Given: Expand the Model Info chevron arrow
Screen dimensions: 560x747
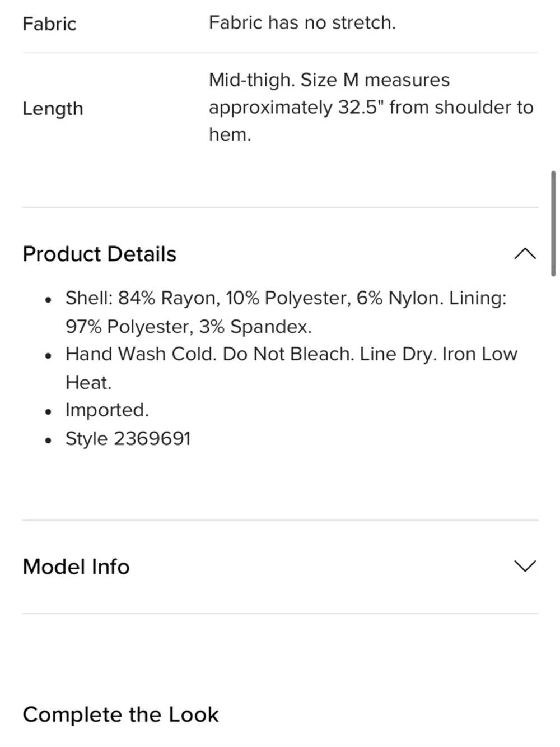Looking at the screenshot, I should click(x=525, y=566).
